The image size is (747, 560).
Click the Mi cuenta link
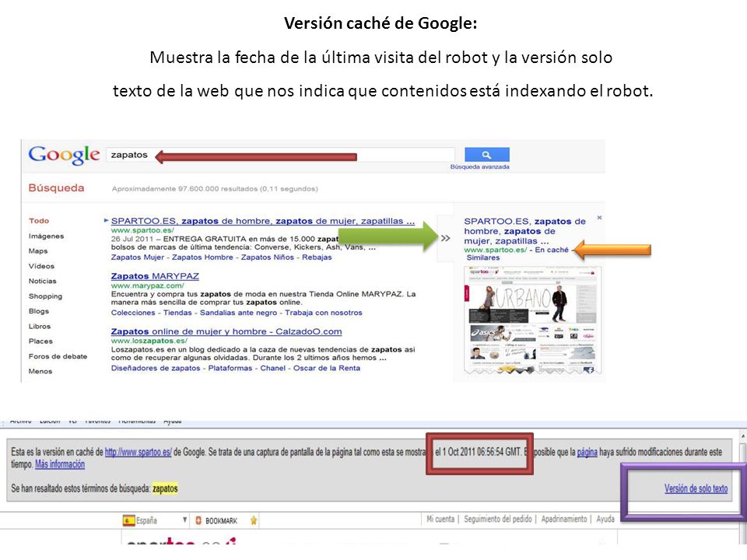click(x=440, y=519)
